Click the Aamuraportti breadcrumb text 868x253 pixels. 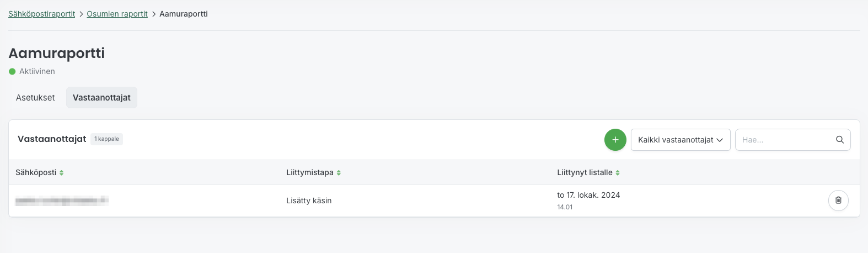coord(183,14)
